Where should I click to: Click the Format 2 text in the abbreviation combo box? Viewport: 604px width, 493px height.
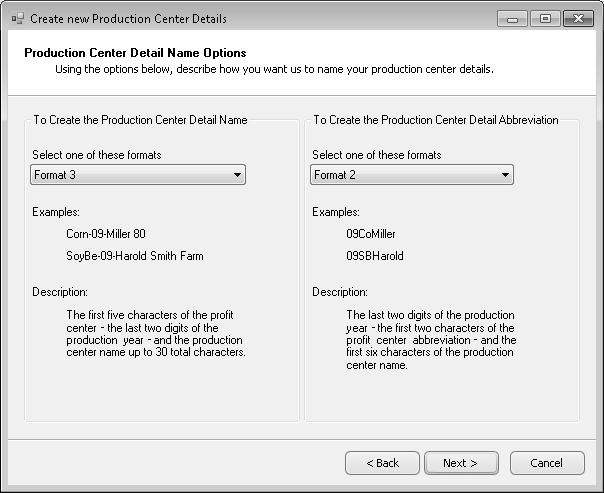(335, 175)
